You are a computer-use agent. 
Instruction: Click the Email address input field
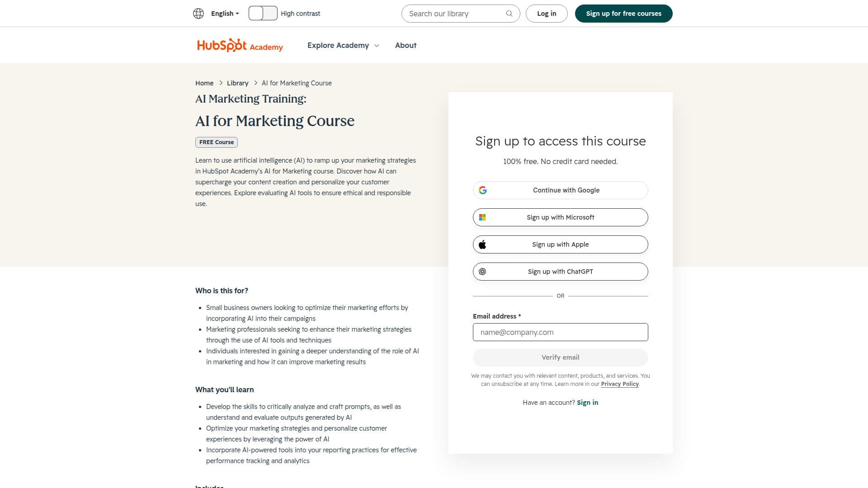click(x=560, y=332)
